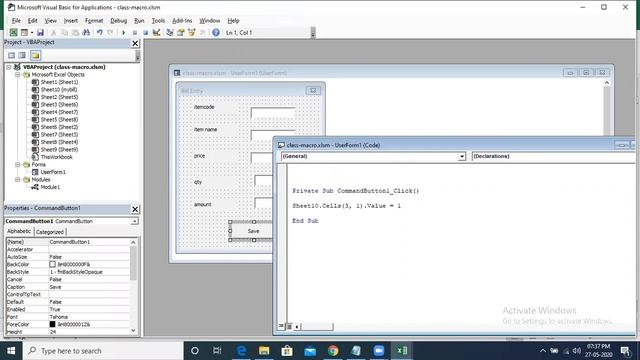Click the Paste toolbar icon
The height and width of the screenshot is (360, 640).
[75, 32]
